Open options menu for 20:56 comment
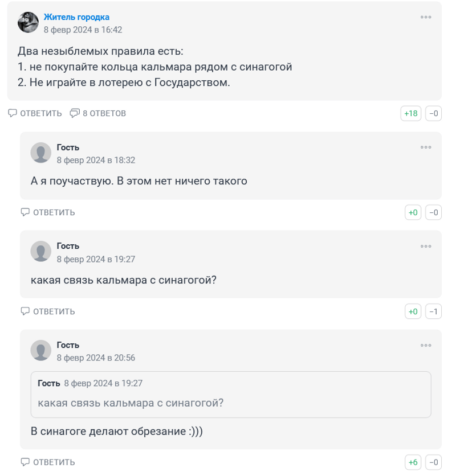 (x=426, y=345)
